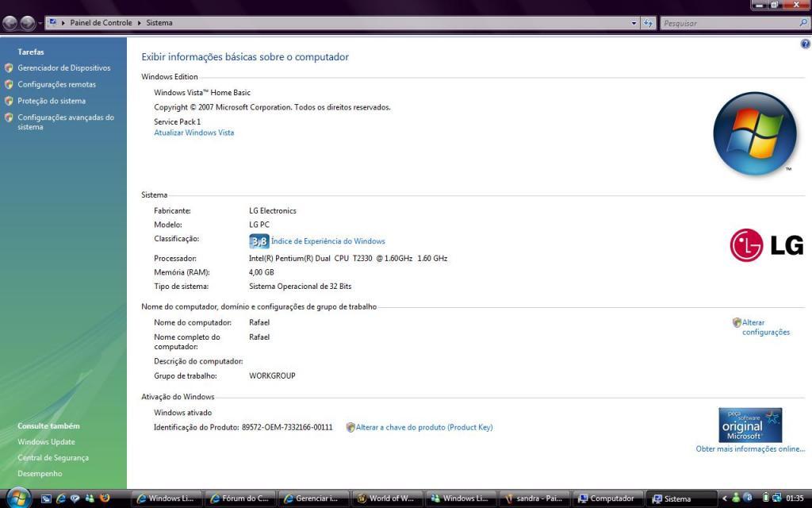Click the LG manufacturer logo
Image resolution: width=812 pixels, height=508 pixels.
pyautogui.click(x=767, y=245)
